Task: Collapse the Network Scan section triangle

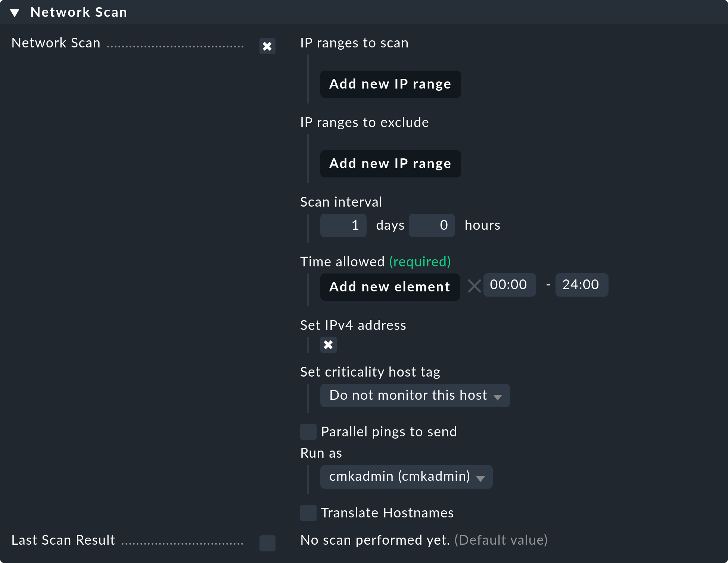Action: click(15, 13)
